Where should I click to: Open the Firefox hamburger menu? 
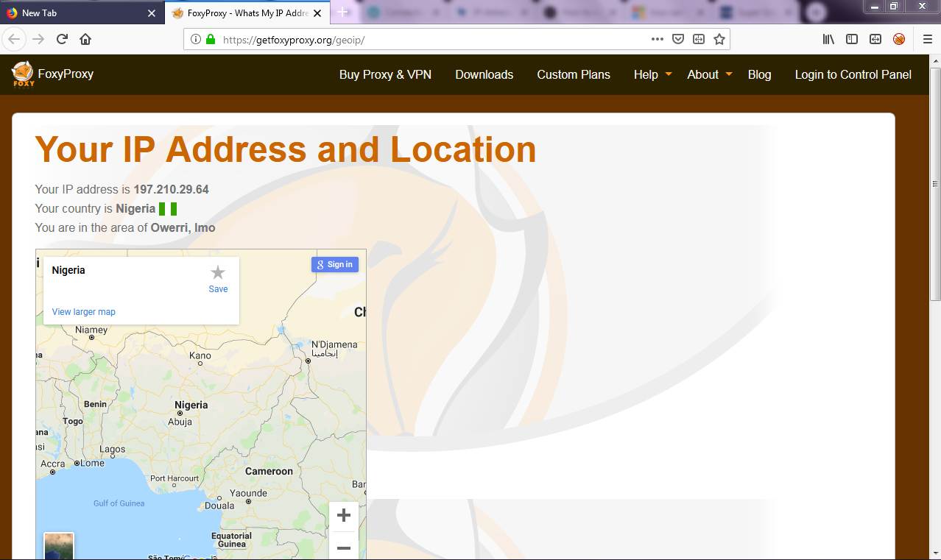pos(927,39)
